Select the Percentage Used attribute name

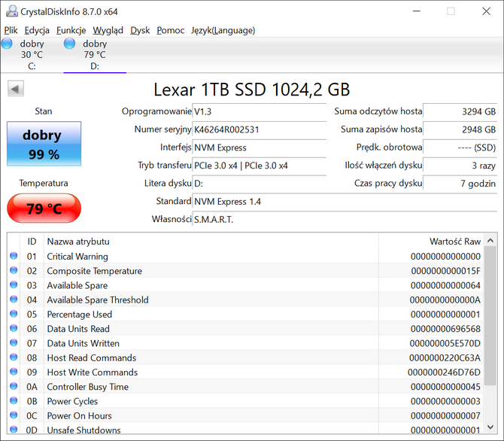80,315
